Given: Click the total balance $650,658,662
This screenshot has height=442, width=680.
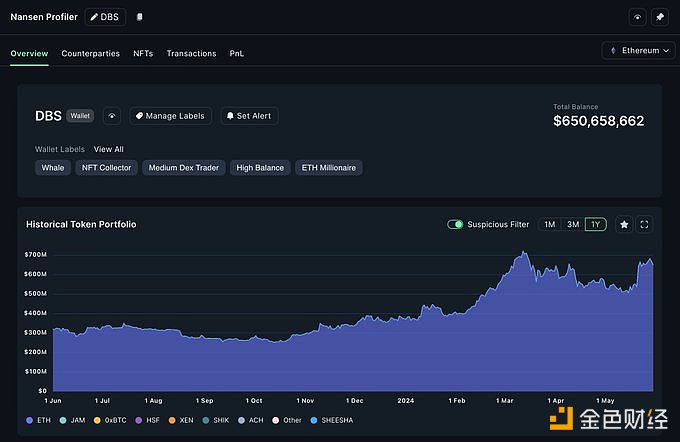Looking at the screenshot, I should tap(598, 121).
